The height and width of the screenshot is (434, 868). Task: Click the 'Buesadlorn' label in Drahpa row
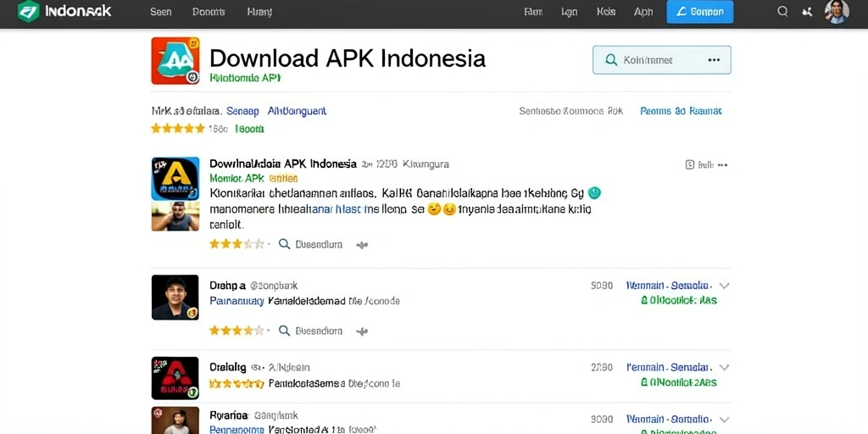pos(319,331)
